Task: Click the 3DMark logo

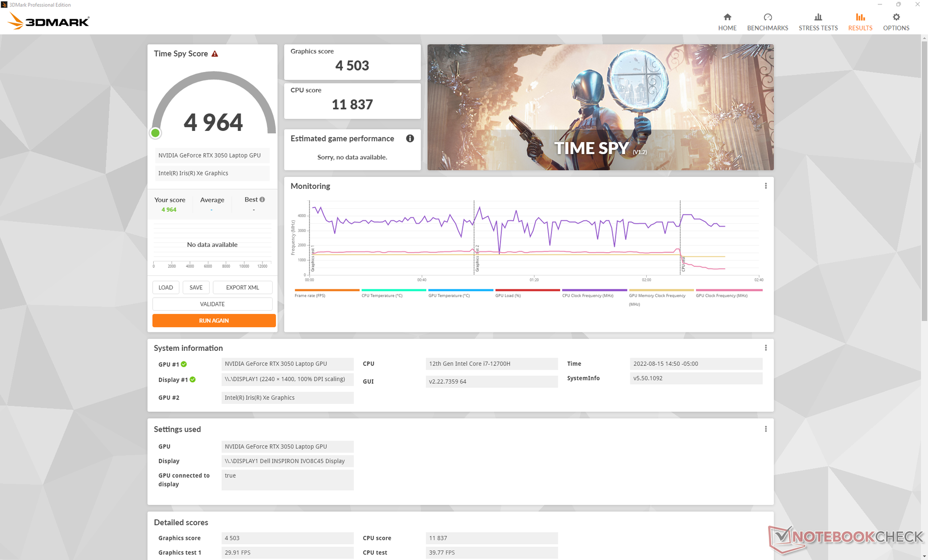Action: 49,21
